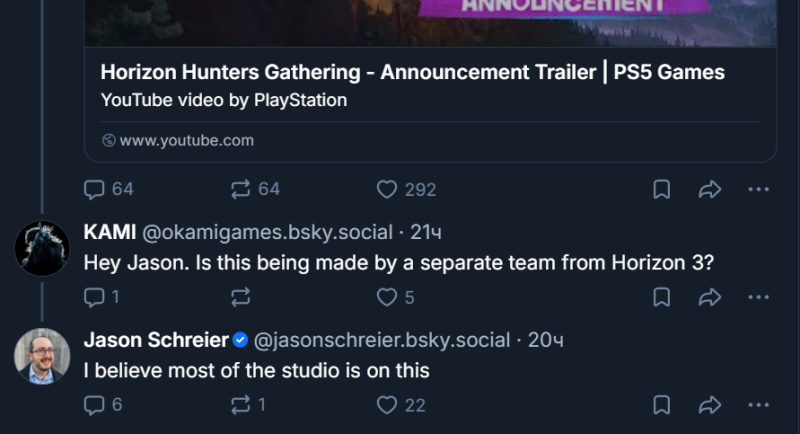Bookmark the Horizon trailer post
Screen dimensions: 800x434
pos(661,189)
